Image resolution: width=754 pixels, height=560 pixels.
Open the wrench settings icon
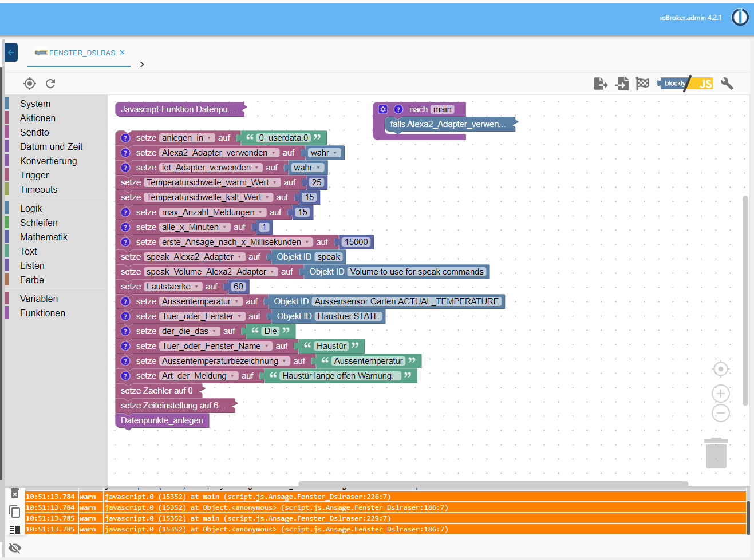coord(727,84)
